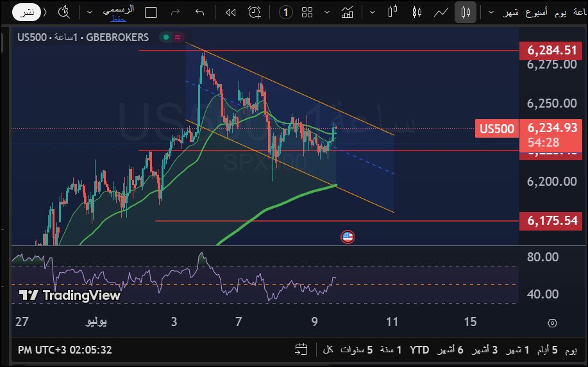
Task: Click the US500 symbol title in chart legend
Action: (32, 37)
